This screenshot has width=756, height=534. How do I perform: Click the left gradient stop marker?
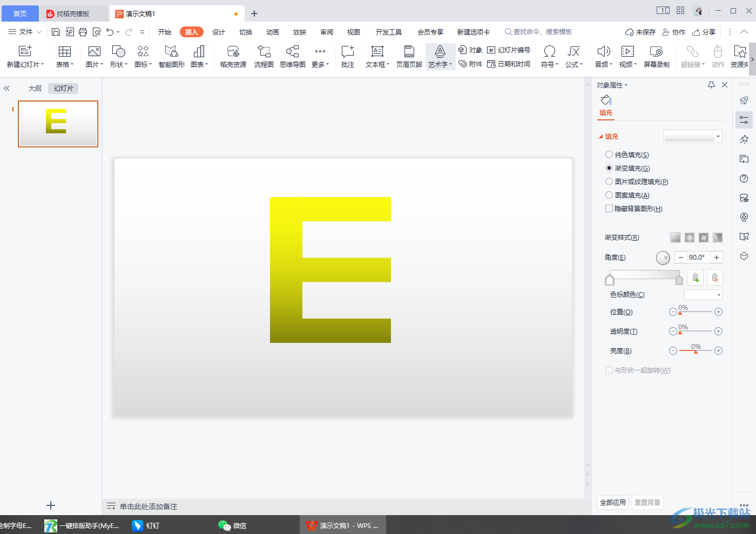[610, 279]
